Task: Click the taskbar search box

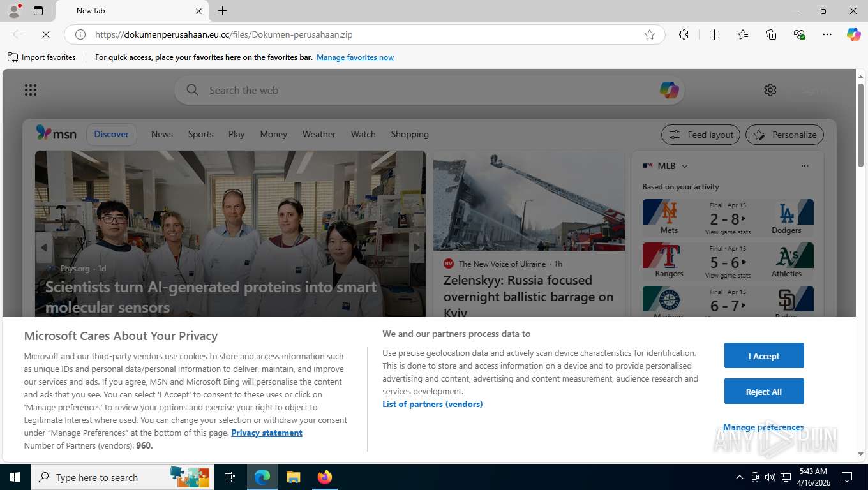Action: pyautogui.click(x=121, y=477)
